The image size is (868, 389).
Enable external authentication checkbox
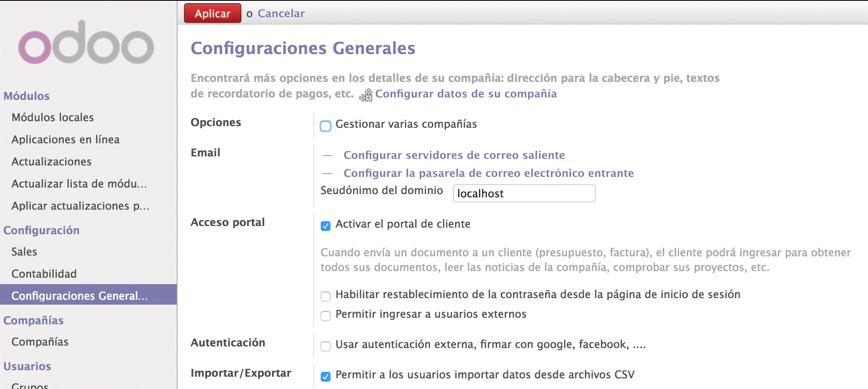(326, 346)
